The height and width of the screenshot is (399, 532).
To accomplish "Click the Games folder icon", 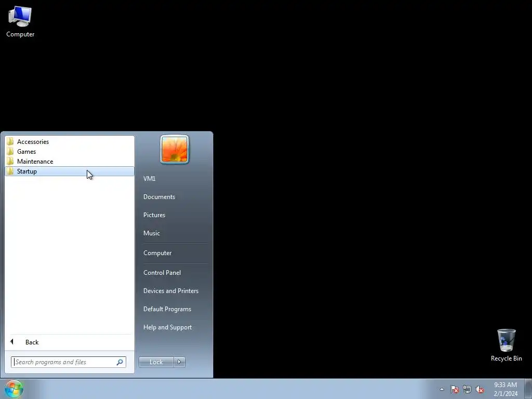I will click(x=10, y=151).
